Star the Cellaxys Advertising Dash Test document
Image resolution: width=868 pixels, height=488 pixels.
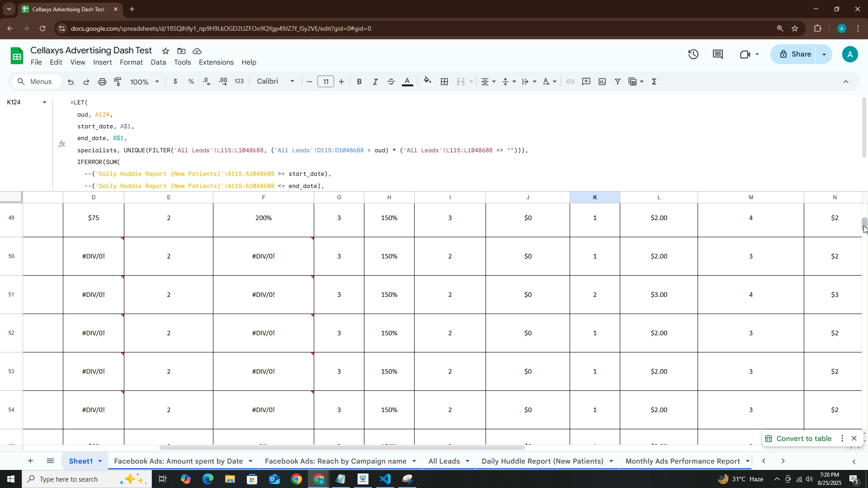[x=165, y=51]
